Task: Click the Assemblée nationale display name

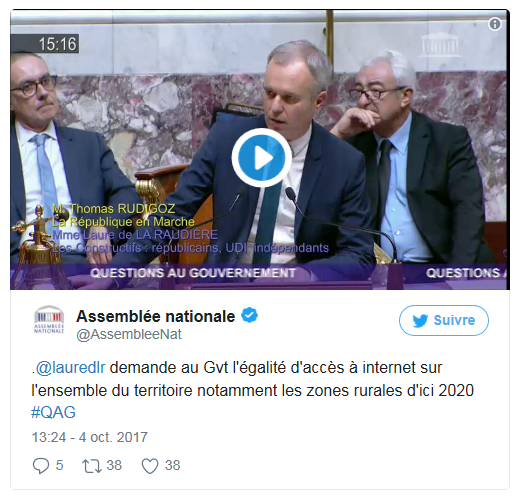Action: coord(156,316)
